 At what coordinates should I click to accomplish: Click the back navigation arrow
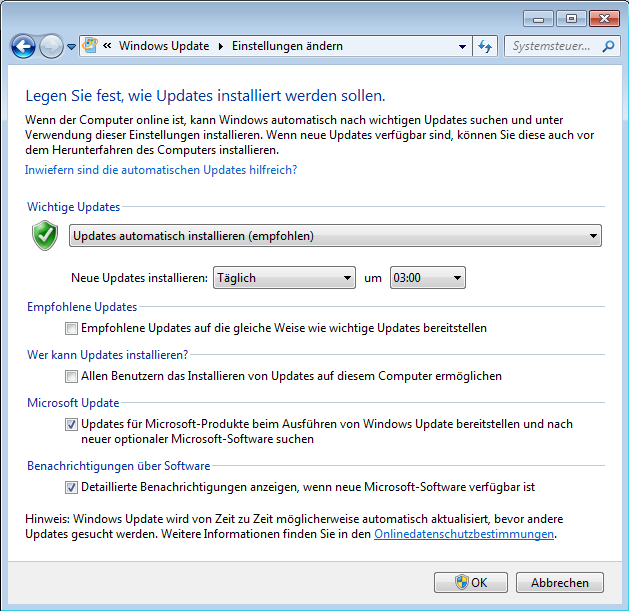pos(23,46)
